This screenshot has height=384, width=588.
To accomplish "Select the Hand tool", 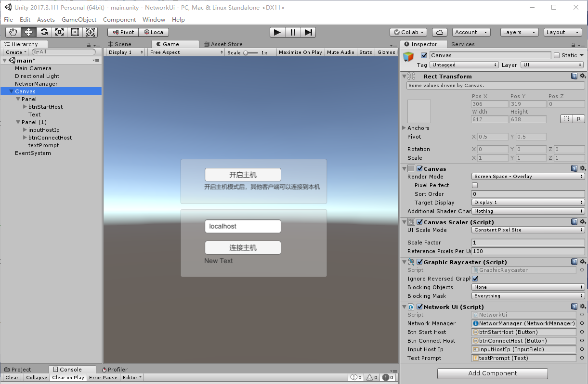I will (13, 32).
